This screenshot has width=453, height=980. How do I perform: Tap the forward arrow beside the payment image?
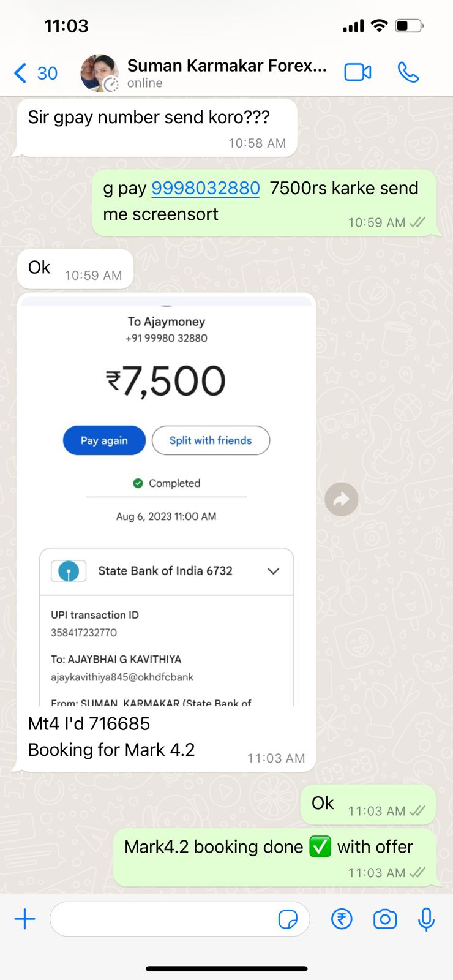pos(341,499)
